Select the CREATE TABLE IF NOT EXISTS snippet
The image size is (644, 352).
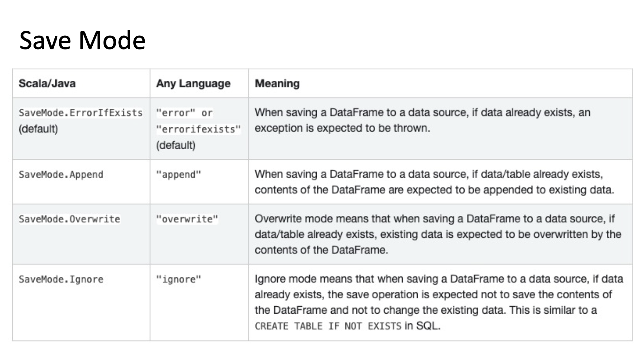pos(328,326)
